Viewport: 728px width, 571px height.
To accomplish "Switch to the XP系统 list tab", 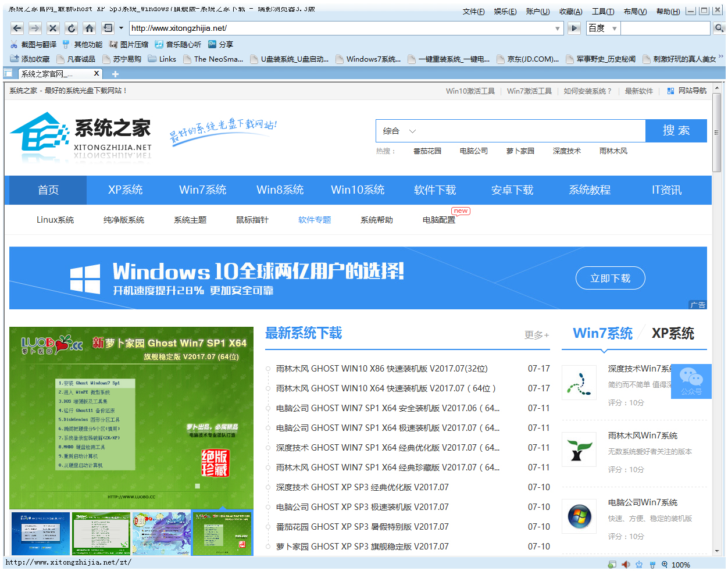I will pos(673,333).
